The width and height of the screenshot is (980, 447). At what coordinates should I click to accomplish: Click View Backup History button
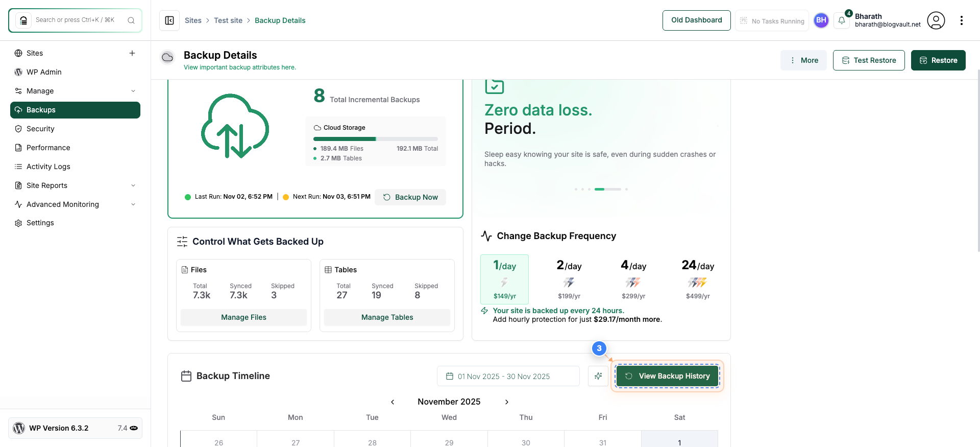pyautogui.click(x=668, y=376)
